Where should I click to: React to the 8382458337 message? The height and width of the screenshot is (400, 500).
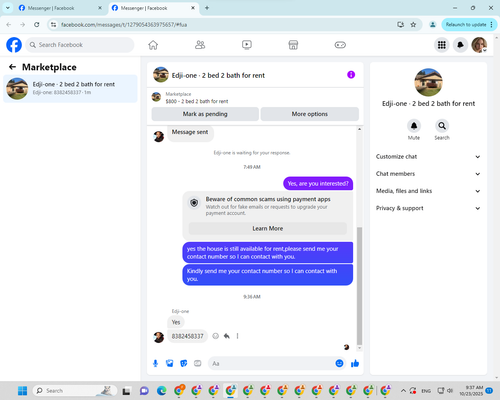pos(216,336)
